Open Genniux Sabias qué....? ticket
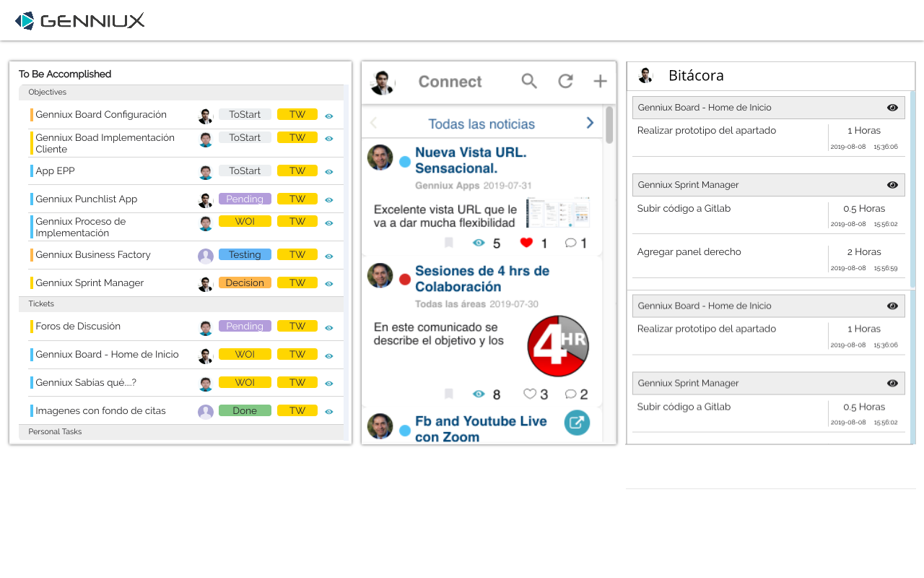The height and width of the screenshot is (578, 924). coord(86,382)
